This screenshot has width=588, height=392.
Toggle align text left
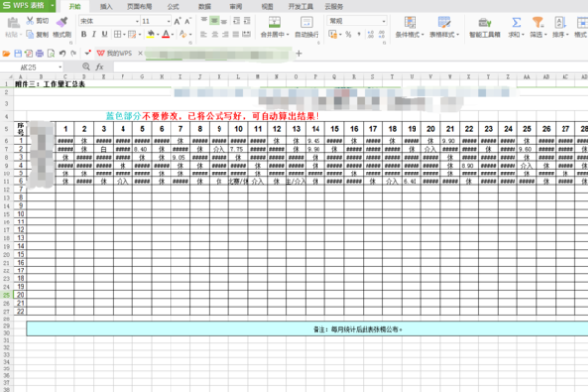204,34
